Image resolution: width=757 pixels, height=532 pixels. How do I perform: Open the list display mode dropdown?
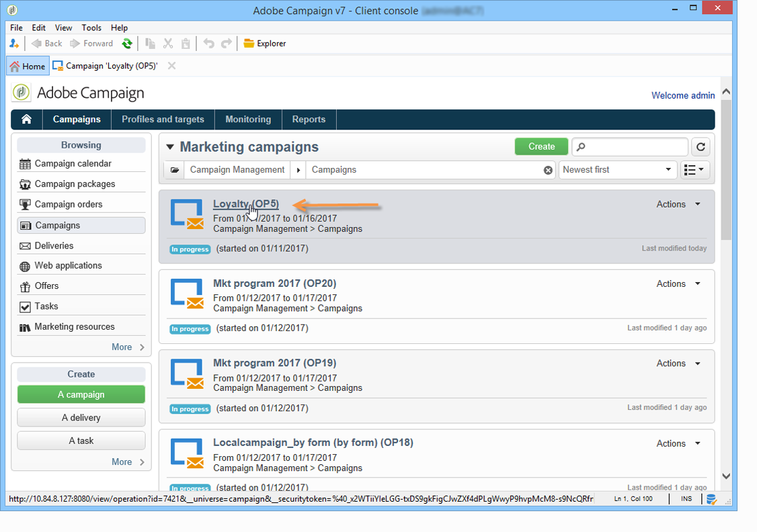tap(694, 170)
